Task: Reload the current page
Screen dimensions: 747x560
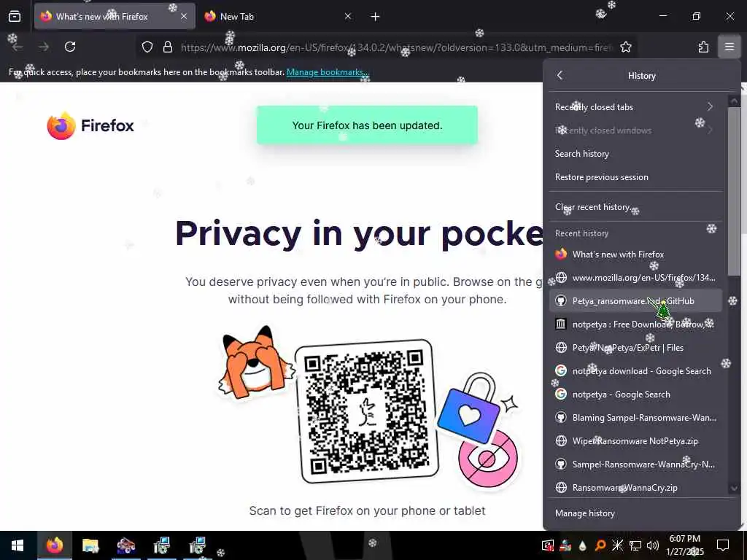Action: (x=70, y=47)
